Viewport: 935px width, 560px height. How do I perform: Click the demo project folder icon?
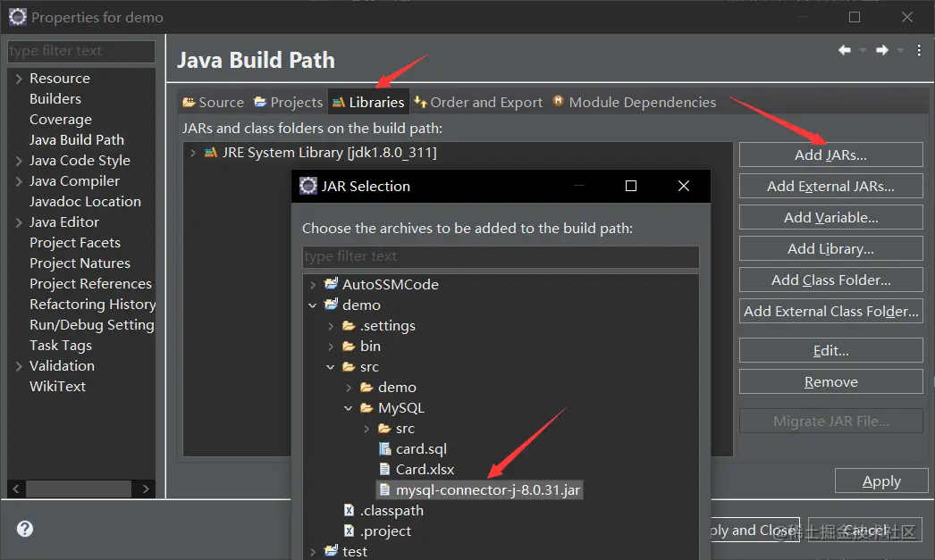(331, 305)
